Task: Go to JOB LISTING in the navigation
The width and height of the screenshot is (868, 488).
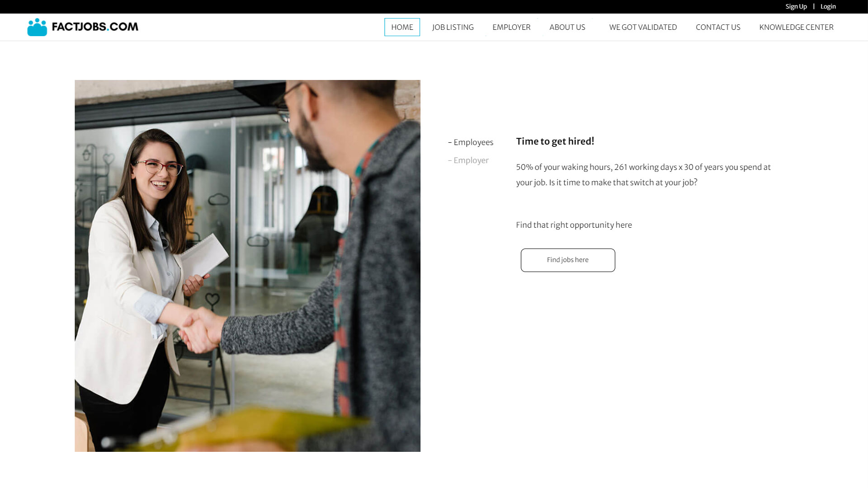Action: 453,27
